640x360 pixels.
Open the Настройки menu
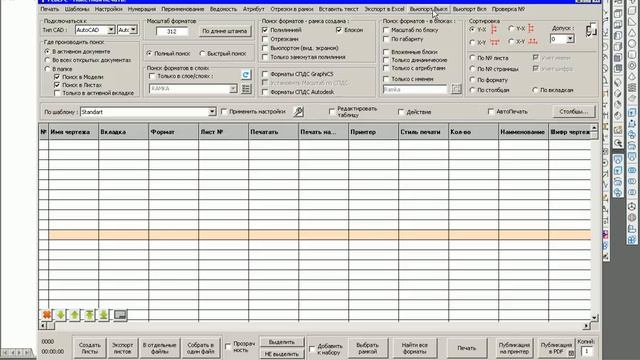pos(108,9)
